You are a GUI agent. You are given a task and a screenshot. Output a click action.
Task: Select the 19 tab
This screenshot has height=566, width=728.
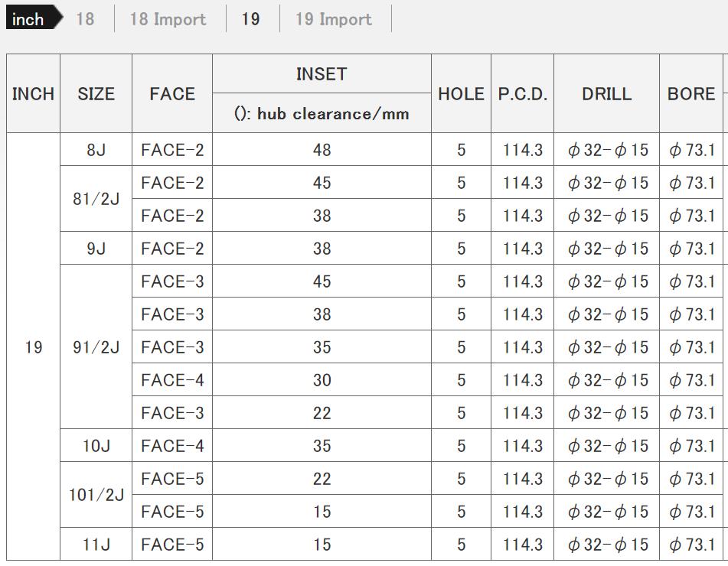(x=250, y=19)
